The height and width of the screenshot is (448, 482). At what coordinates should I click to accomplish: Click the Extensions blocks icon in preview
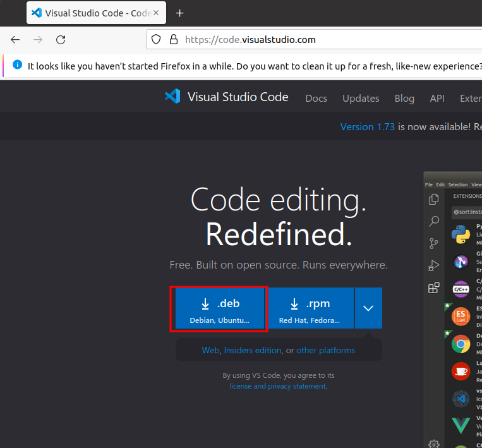(x=434, y=288)
